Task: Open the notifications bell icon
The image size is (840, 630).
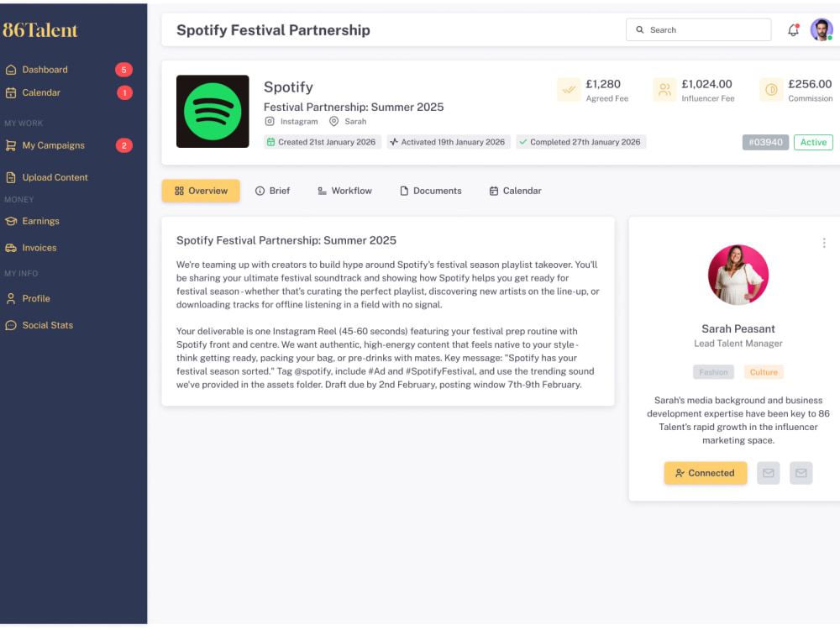Action: point(793,30)
